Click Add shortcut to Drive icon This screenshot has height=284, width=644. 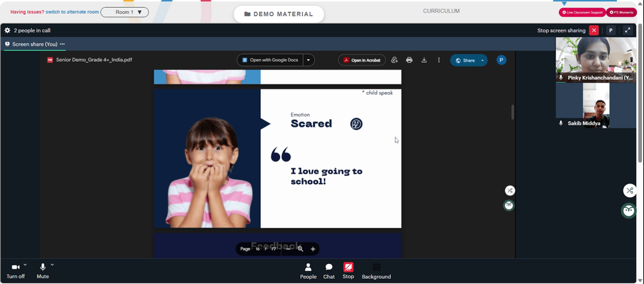(x=395, y=60)
